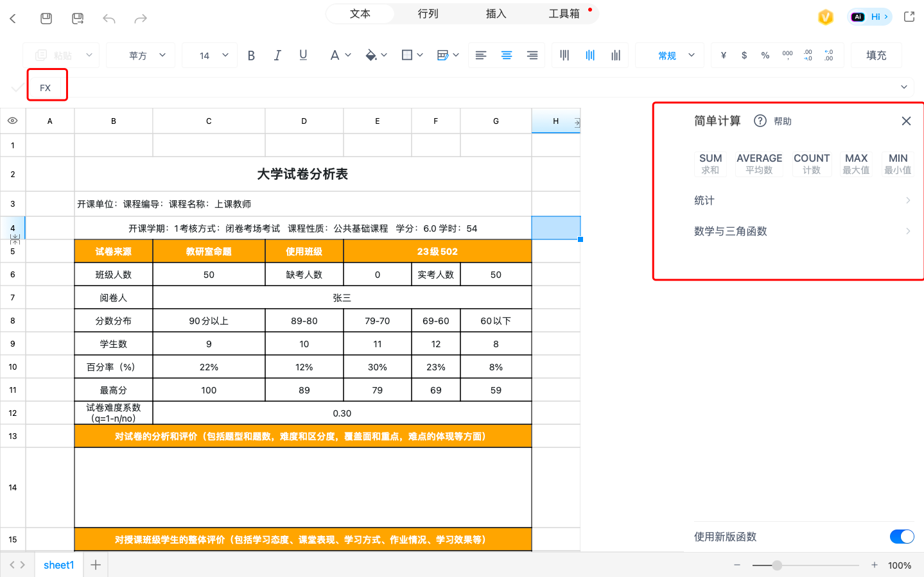
Task: Increase decimal places
Action: point(808,55)
